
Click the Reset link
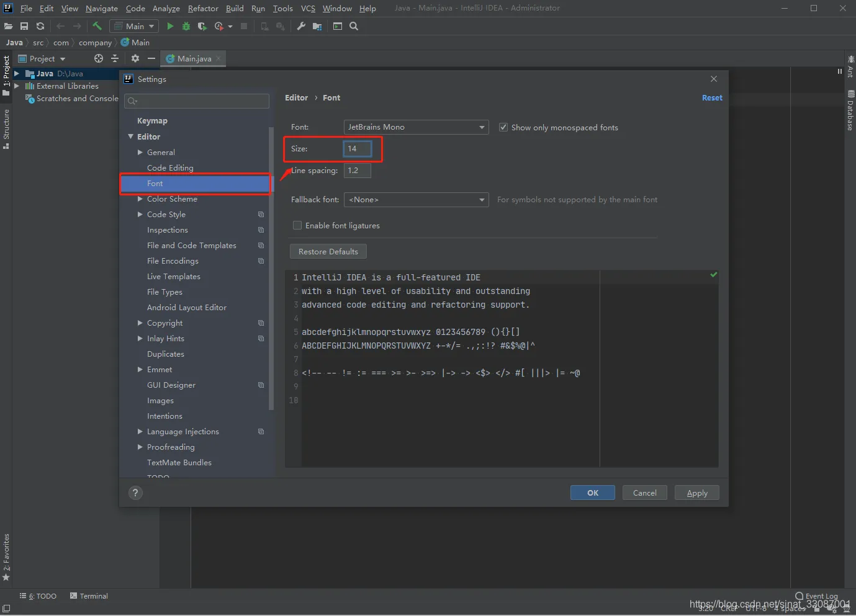tap(712, 98)
